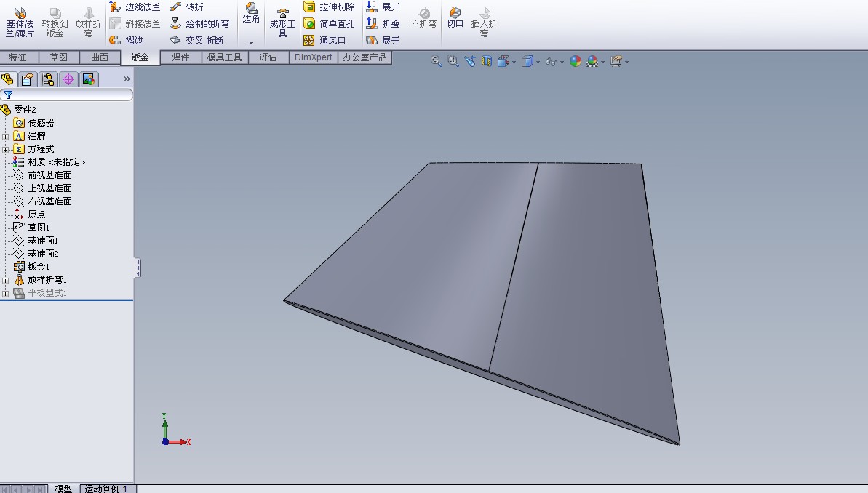Click the 基体法兰/薄片 base flange tool
Image resolution: width=868 pixels, height=493 pixels.
click(x=20, y=22)
